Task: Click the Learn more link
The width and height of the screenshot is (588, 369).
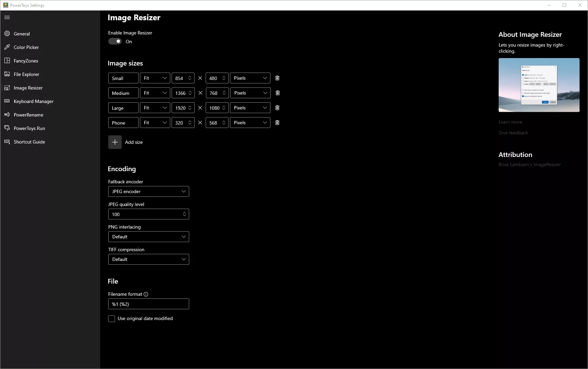Action: click(x=510, y=122)
